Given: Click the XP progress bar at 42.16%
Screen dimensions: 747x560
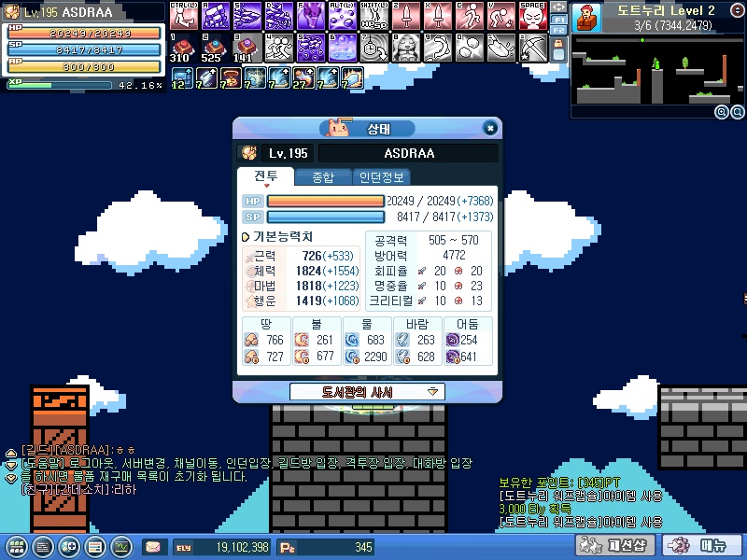Looking at the screenshot, I should click(x=60, y=85).
